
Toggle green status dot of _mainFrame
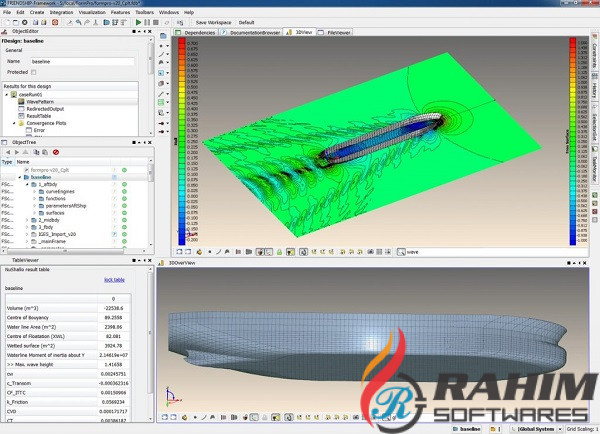(x=124, y=241)
